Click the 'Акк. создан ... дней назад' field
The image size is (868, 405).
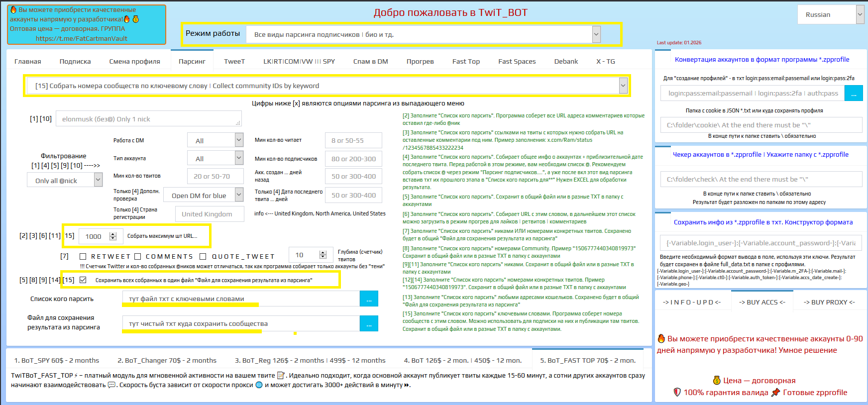[353, 176]
